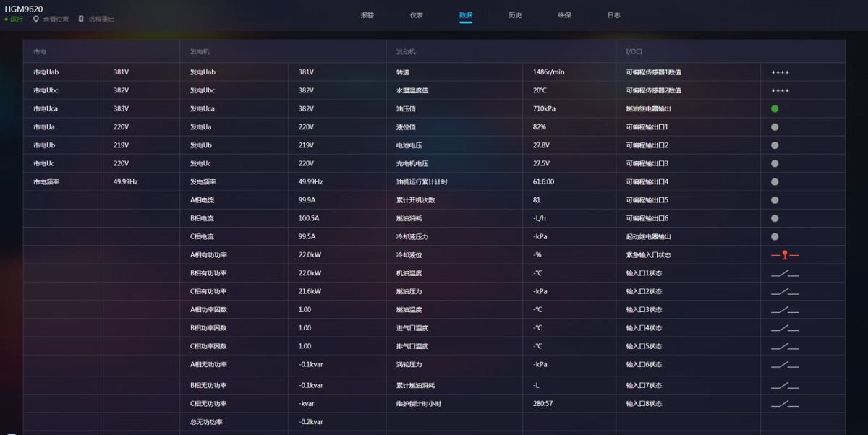Click the 可编程输出口4 gray indicator
Image resolution: width=868 pixels, height=435 pixels.
pos(775,182)
